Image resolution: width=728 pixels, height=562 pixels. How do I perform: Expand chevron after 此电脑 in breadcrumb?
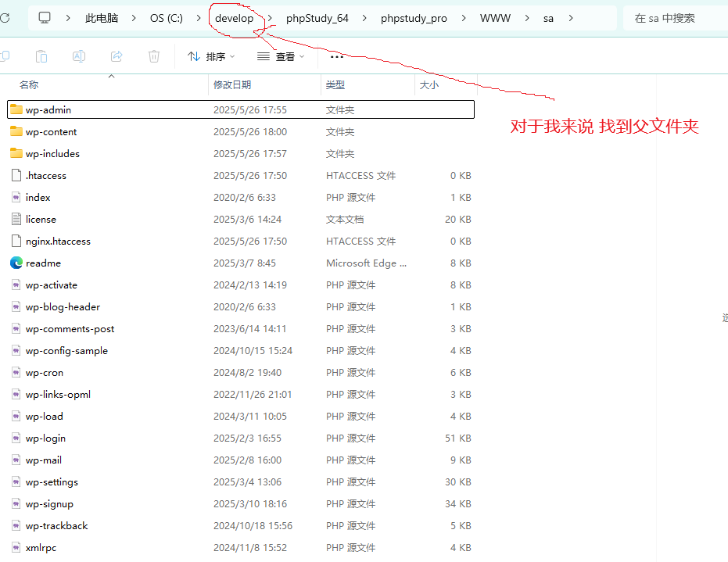click(x=134, y=18)
